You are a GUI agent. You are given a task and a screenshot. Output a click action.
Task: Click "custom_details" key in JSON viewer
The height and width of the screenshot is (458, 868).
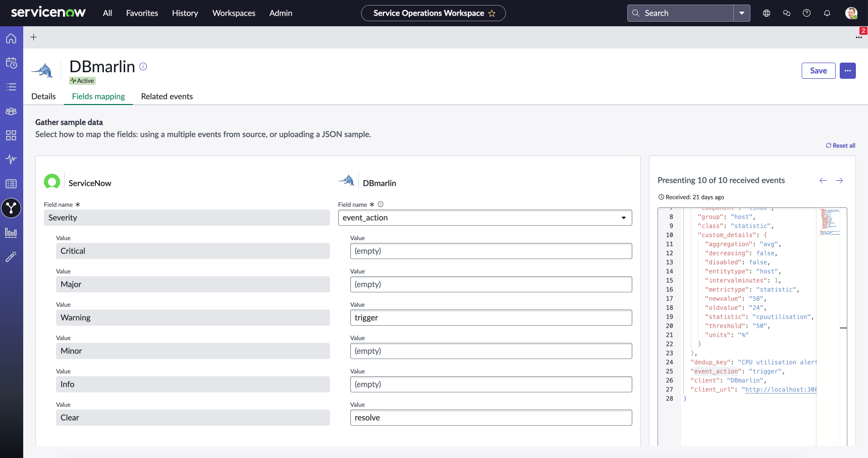click(x=727, y=235)
